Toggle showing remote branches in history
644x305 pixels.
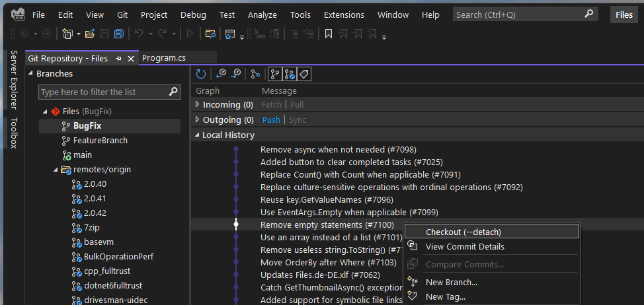[x=289, y=74]
